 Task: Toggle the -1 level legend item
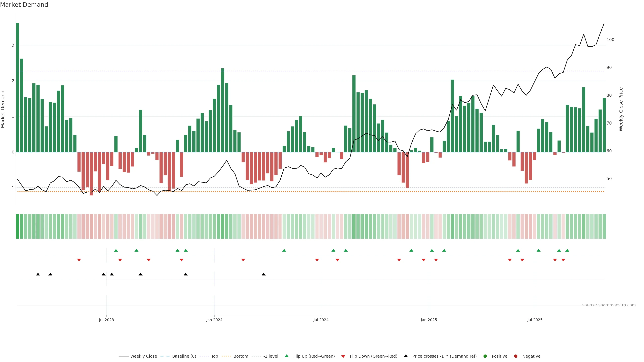271,356
